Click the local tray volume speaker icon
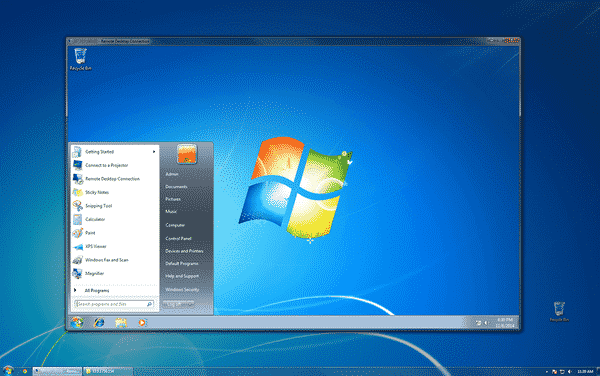Image resolution: width=600 pixels, height=376 pixels. pos(570,371)
